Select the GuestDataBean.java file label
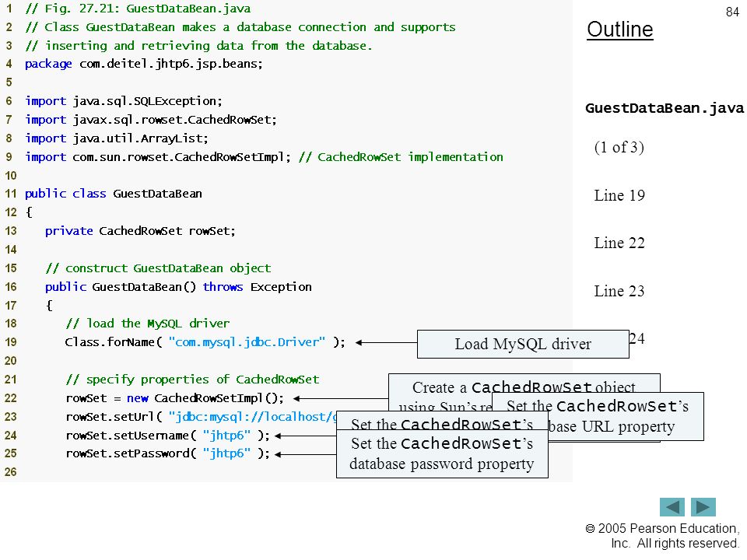The width and height of the screenshot is (747, 560). [664, 108]
